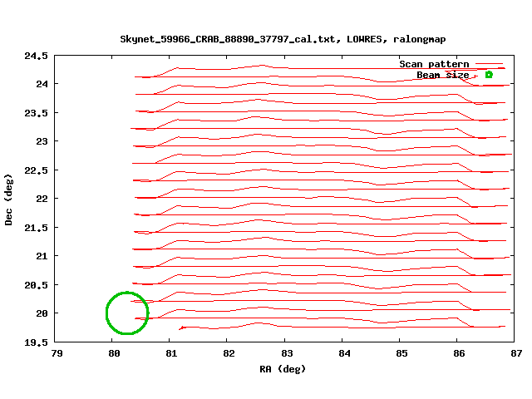The width and height of the screenshot is (532, 399).
Task: Click the 'Scan pattern' legend label
Action: click(x=434, y=64)
